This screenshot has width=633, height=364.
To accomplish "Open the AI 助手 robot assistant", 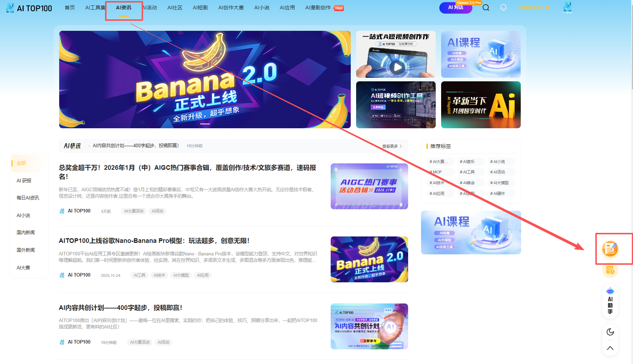I will click(x=610, y=301).
